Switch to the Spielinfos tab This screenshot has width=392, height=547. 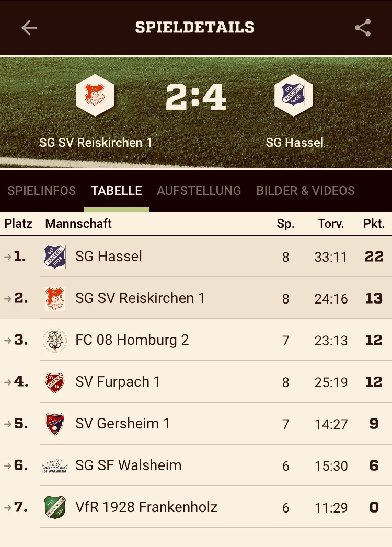[x=42, y=191]
